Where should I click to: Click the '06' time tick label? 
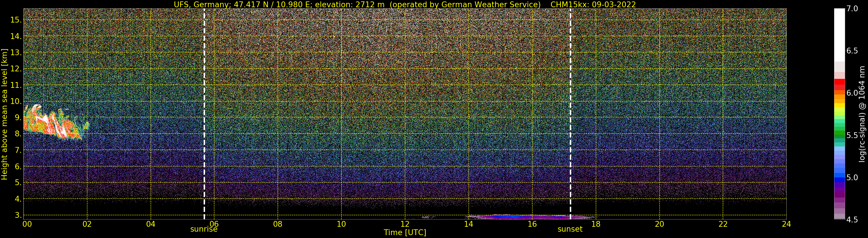(x=214, y=224)
